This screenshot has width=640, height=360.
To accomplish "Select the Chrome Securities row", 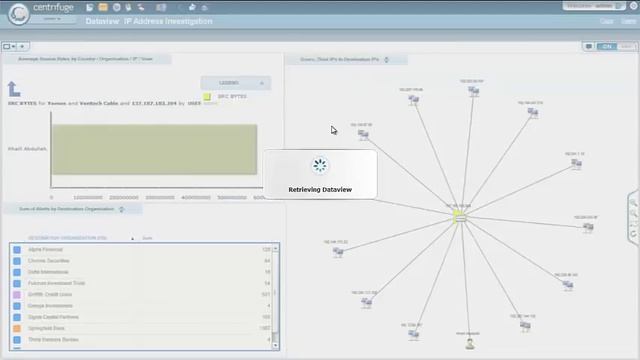I will (142, 261).
